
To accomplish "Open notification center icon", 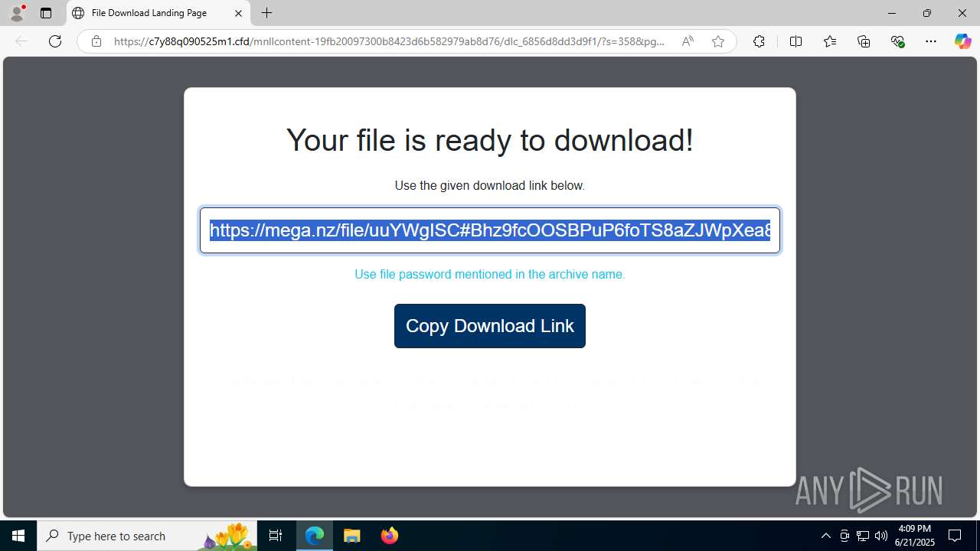I will pyautogui.click(x=955, y=536).
